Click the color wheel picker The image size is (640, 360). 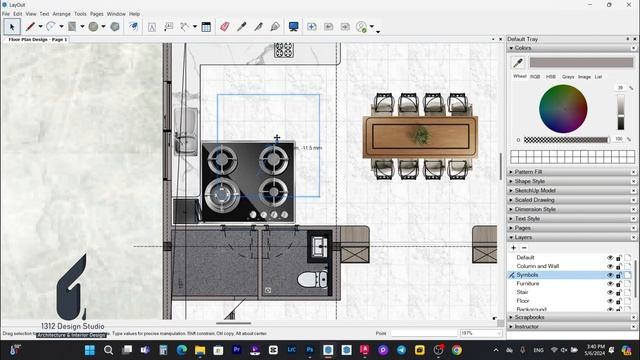click(x=563, y=109)
